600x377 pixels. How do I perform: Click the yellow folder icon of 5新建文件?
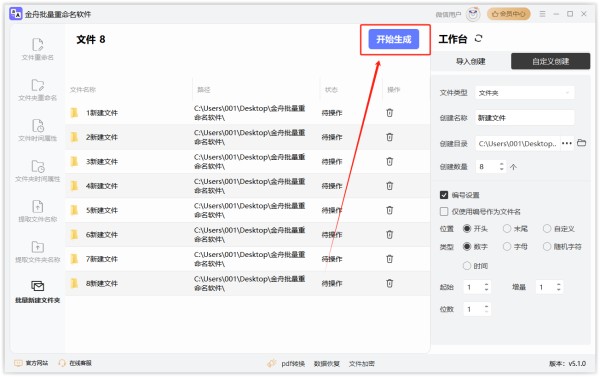(x=74, y=210)
